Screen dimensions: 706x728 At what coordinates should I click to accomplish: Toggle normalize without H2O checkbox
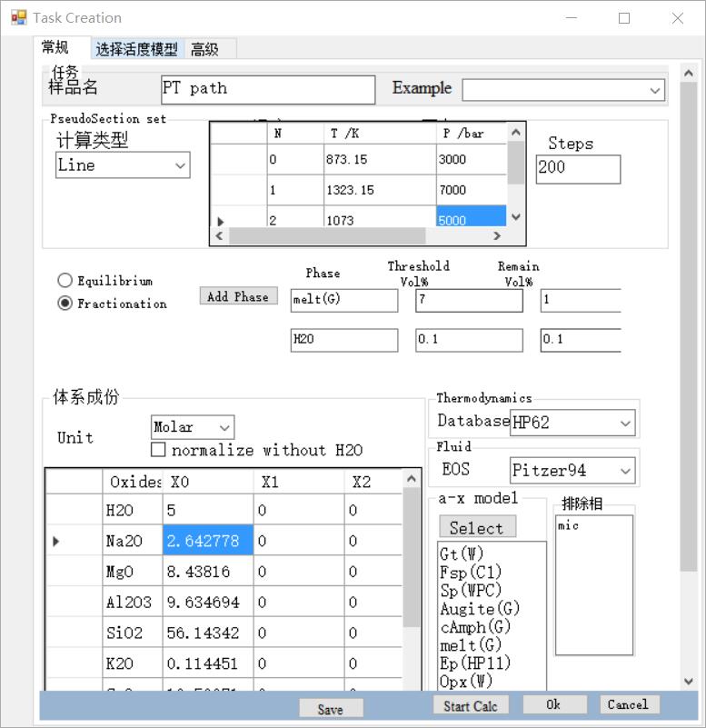(x=159, y=450)
